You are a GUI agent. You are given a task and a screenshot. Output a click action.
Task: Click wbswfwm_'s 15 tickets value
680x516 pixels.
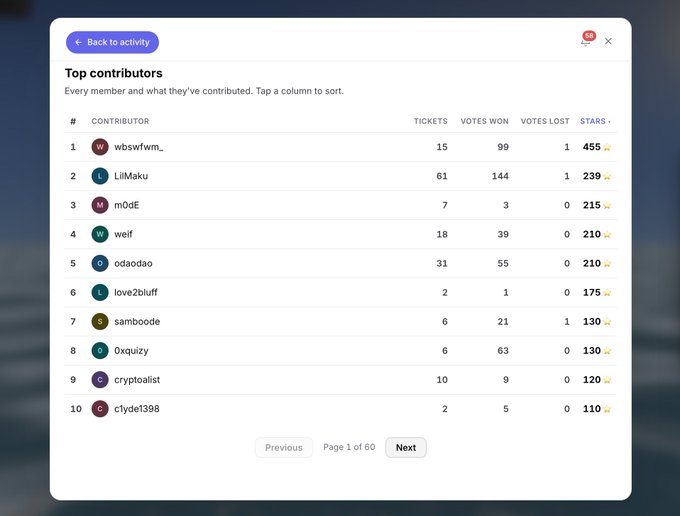click(x=442, y=147)
